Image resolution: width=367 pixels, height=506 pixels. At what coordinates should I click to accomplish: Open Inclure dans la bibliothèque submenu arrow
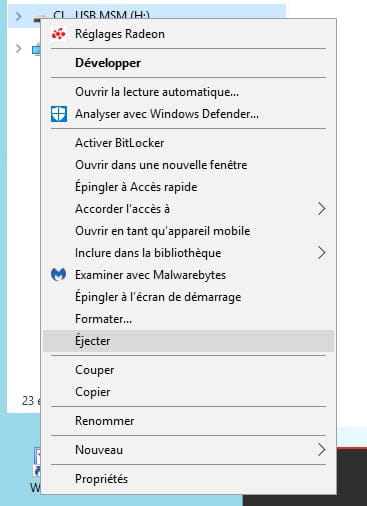coord(321,253)
